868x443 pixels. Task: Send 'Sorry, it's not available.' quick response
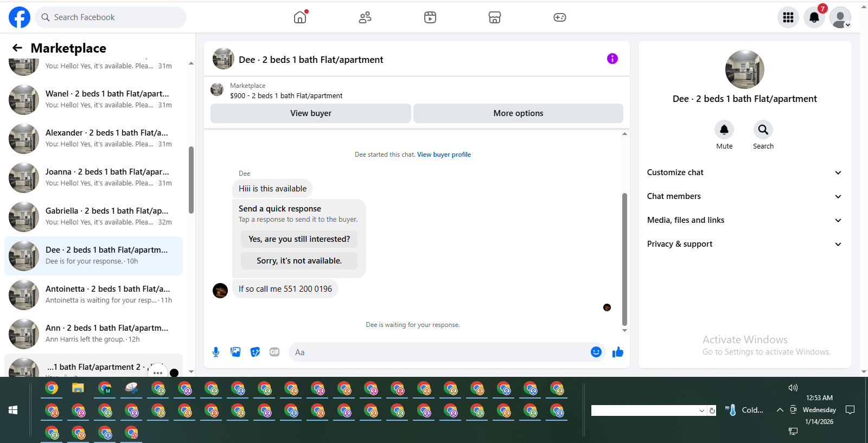click(x=299, y=261)
